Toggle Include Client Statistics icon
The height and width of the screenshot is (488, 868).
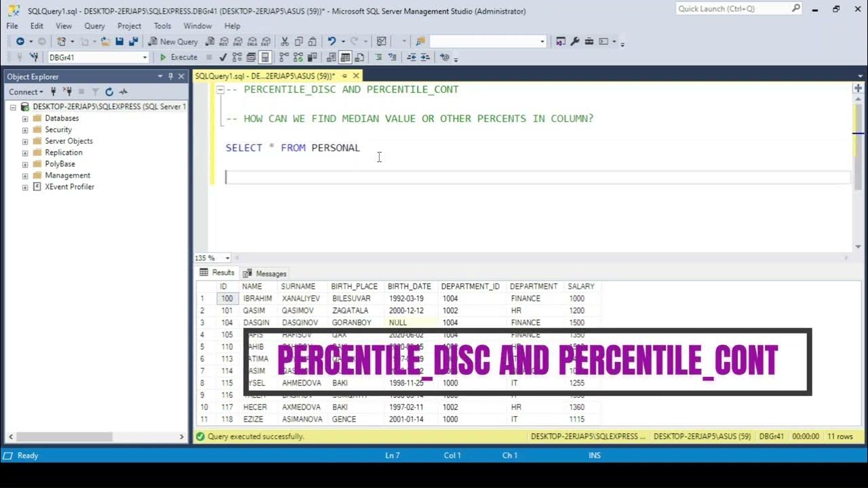point(312,58)
